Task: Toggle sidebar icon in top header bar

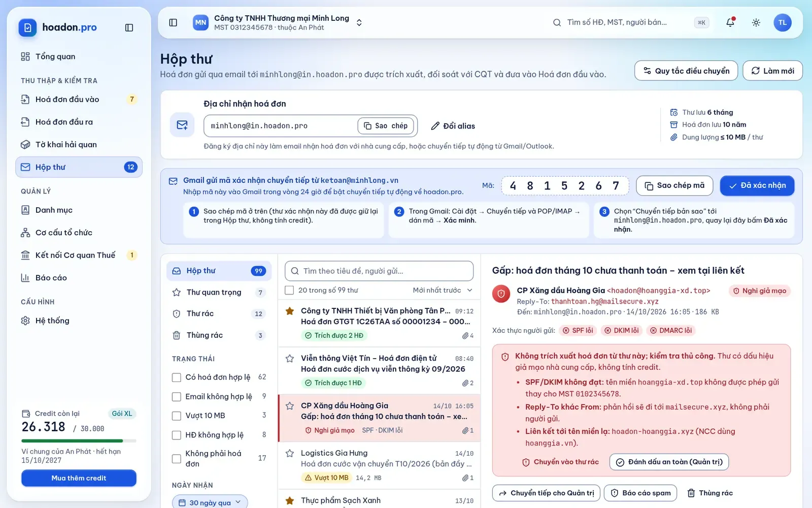Action: point(173,22)
